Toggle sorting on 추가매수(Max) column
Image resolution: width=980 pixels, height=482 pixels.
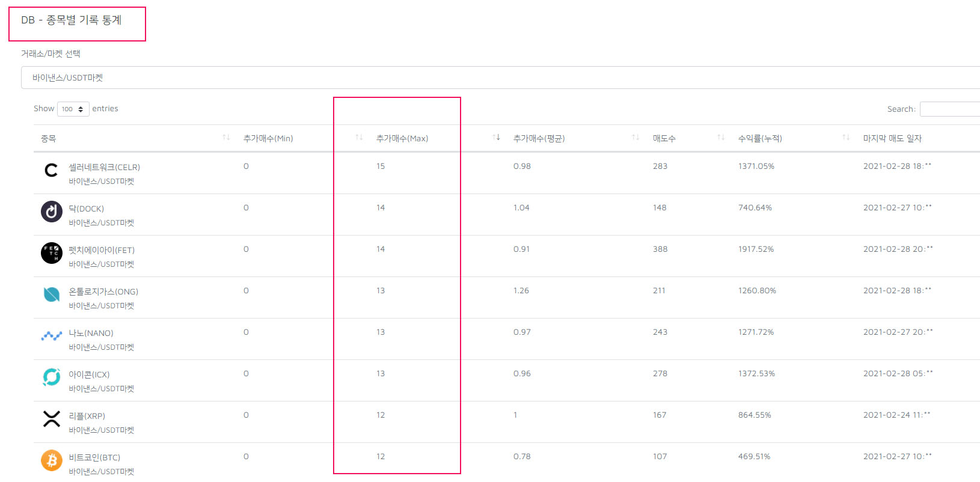coord(402,139)
